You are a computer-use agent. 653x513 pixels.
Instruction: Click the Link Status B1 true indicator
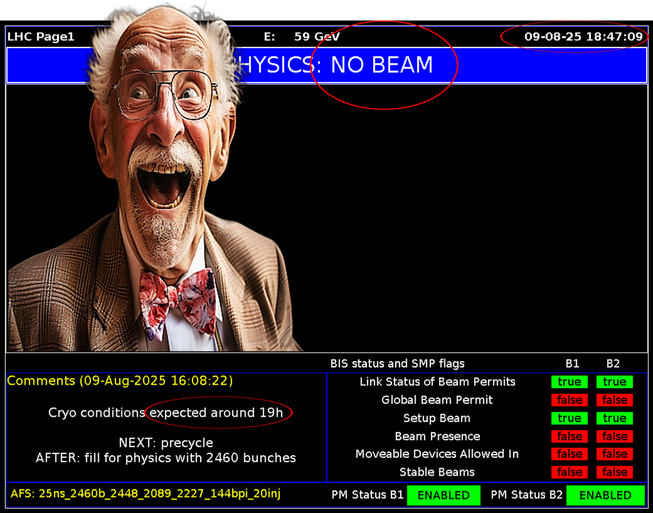coord(570,382)
